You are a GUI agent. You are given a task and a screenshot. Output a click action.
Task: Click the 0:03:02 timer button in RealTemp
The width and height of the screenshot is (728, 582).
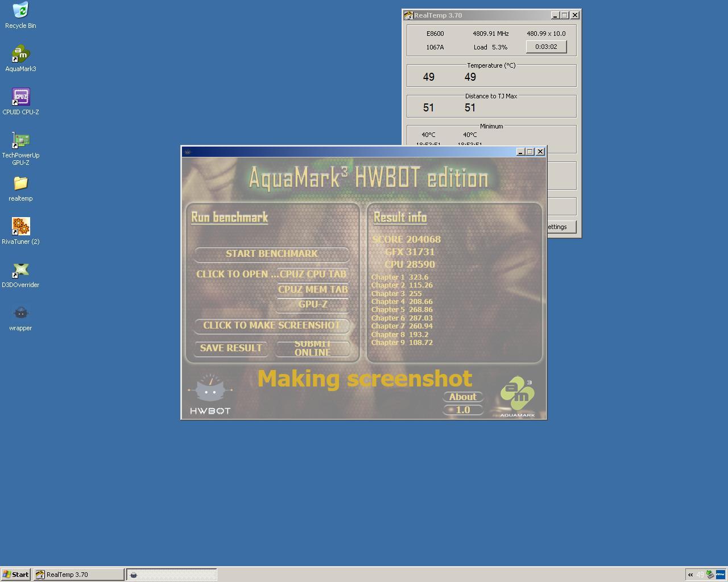pos(546,47)
